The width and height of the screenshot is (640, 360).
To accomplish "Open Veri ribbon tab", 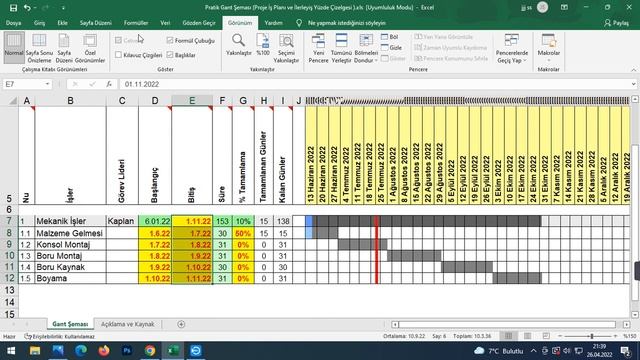I will tap(165, 23).
